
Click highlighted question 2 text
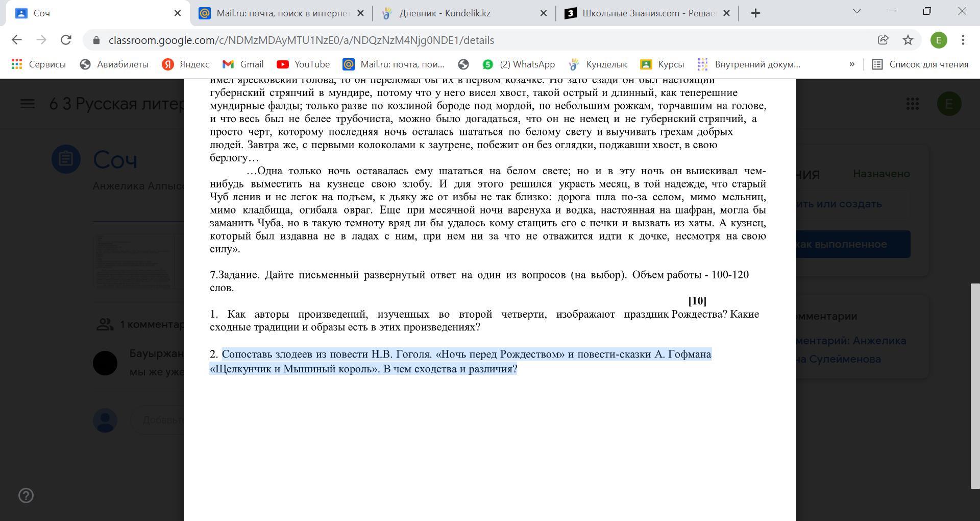click(460, 361)
